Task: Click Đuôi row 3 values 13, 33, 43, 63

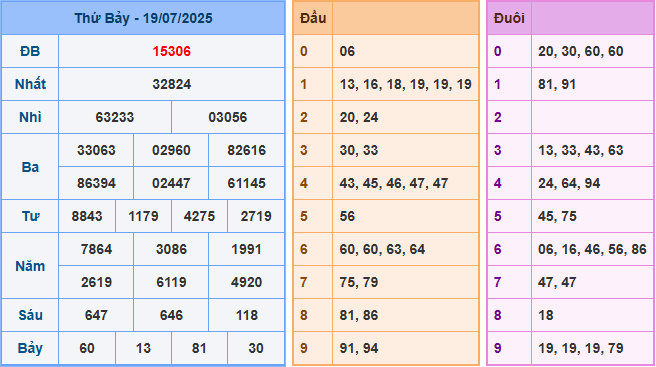Action: pyautogui.click(x=581, y=150)
